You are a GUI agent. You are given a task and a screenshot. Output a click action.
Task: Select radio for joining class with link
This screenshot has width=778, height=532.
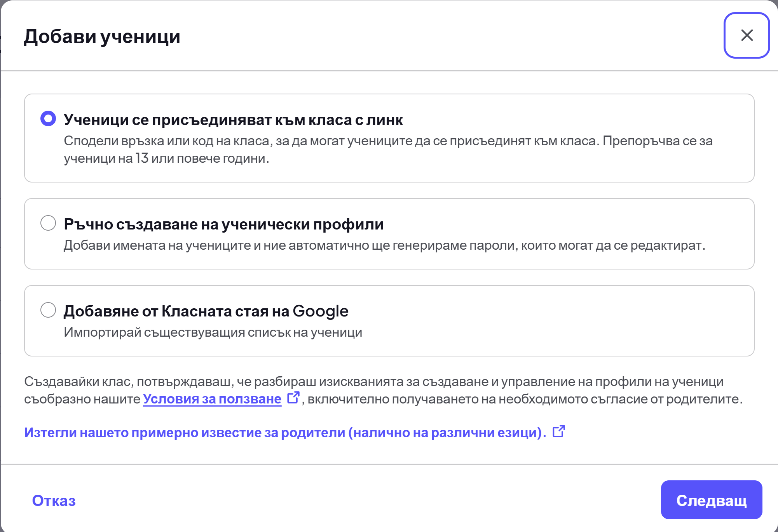[48, 118]
